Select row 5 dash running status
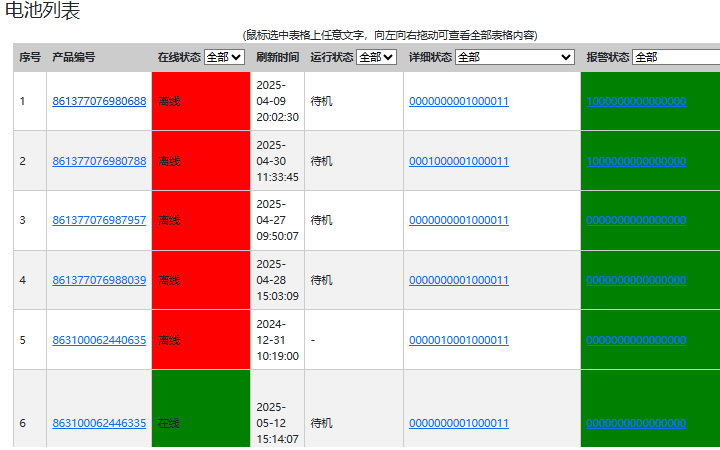Screen dimensions: 720x450 click(313, 340)
